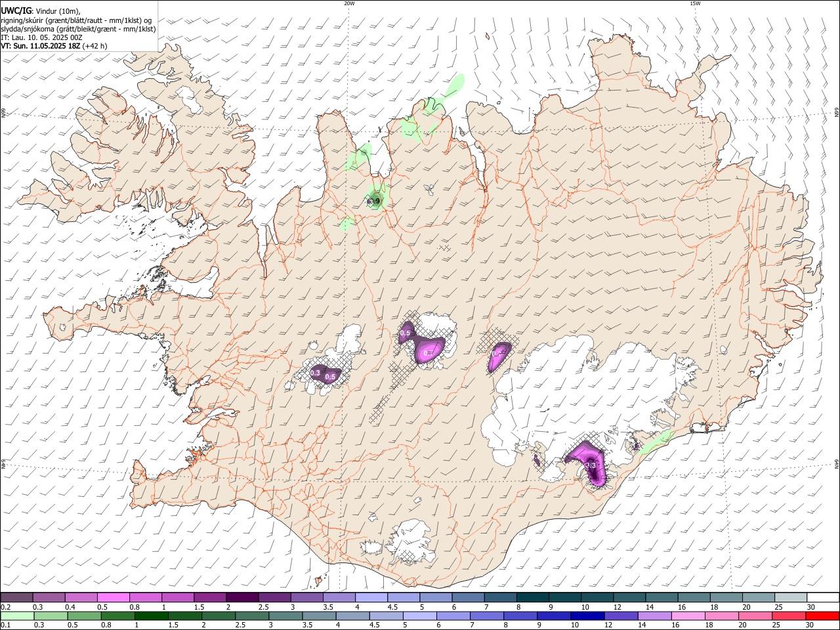Click the 'UWC/IG: Vindur (10m),' title line

[x=41, y=11]
